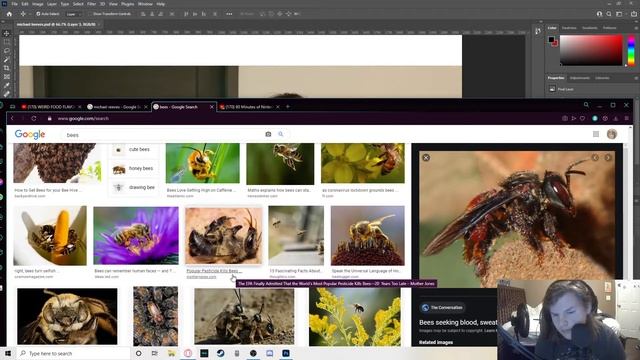640x360 pixels.
Task: Click the Photoshop Home icon
Action: point(9,14)
